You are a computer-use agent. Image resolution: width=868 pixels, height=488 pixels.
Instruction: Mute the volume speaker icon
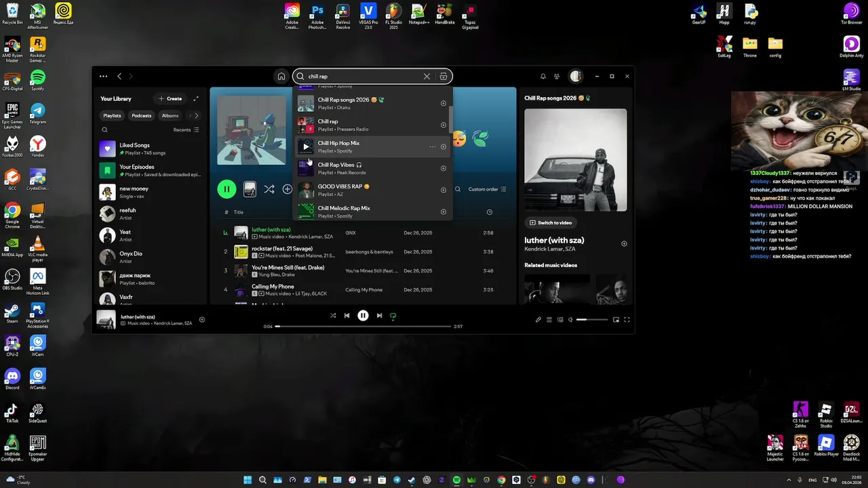pos(570,320)
